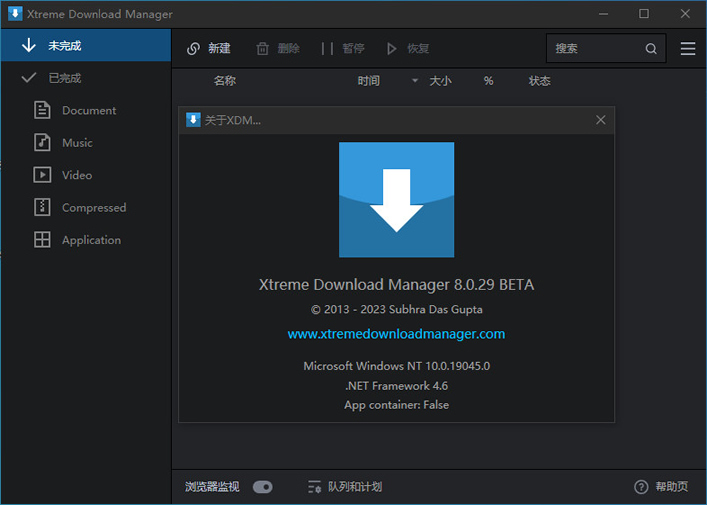Click the XDM icon in the main title bar

tap(15, 14)
